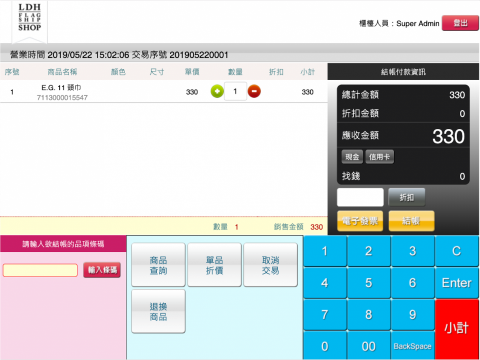Click the 結帳 checkout button
480x360 pixels.
pos(411,221)
